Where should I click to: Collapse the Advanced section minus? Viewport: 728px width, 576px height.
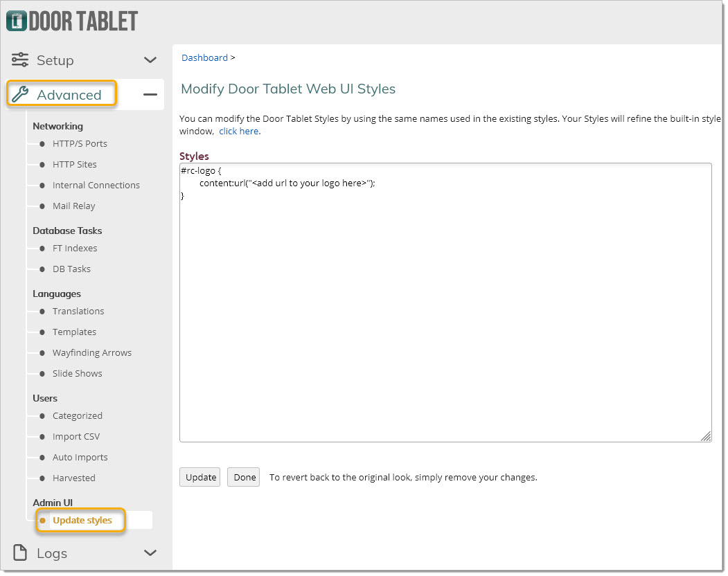point(150,95)
